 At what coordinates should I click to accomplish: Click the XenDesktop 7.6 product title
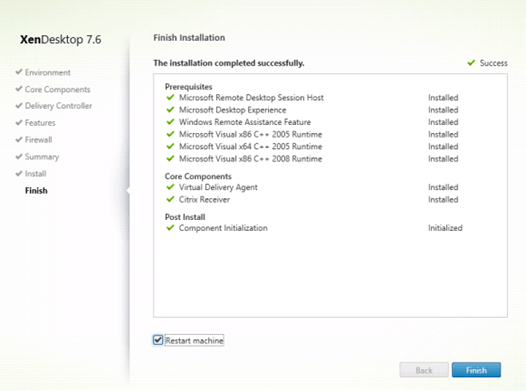(x=60, y=40)
